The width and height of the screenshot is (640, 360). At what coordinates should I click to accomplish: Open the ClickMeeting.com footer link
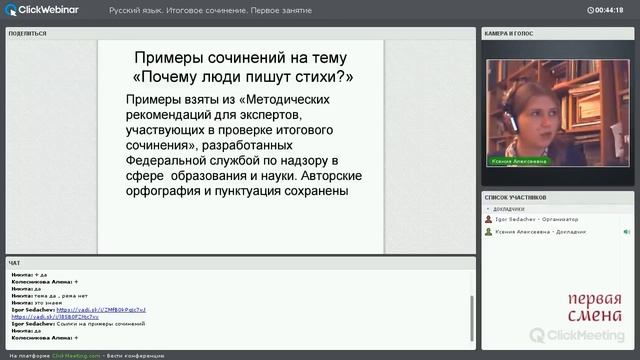[x=76, y=356]
